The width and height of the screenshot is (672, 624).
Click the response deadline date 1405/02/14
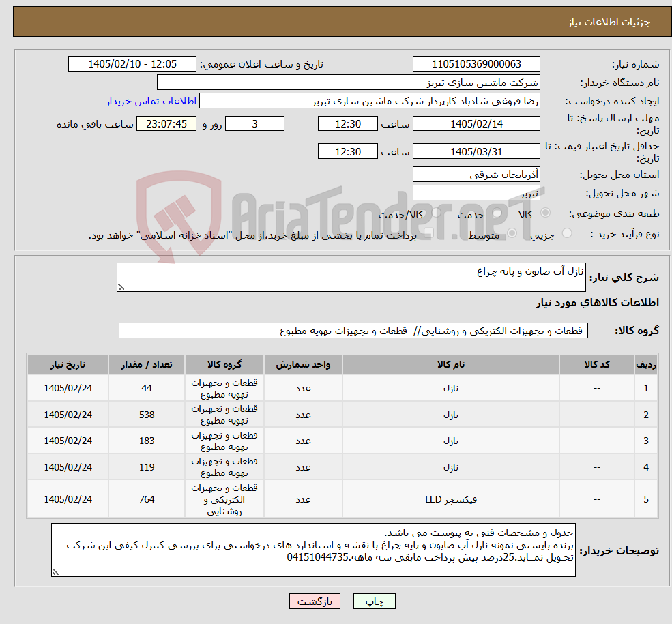pos(476,124)
